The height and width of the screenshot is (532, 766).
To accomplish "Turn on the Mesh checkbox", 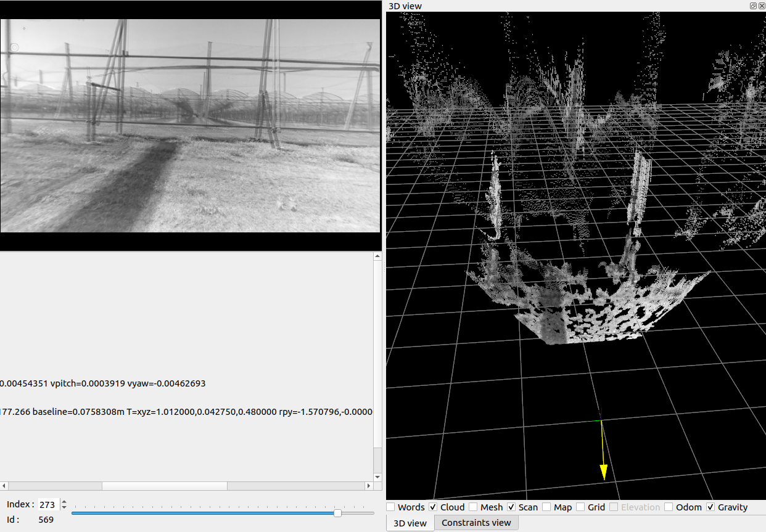I will [473, 507].
